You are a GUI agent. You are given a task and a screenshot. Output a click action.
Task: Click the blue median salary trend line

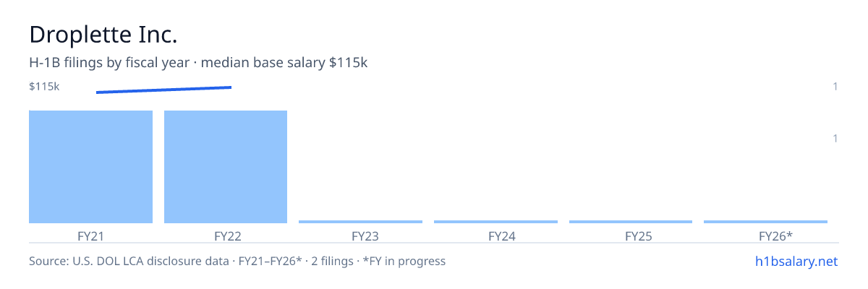(x=163, y=90)
